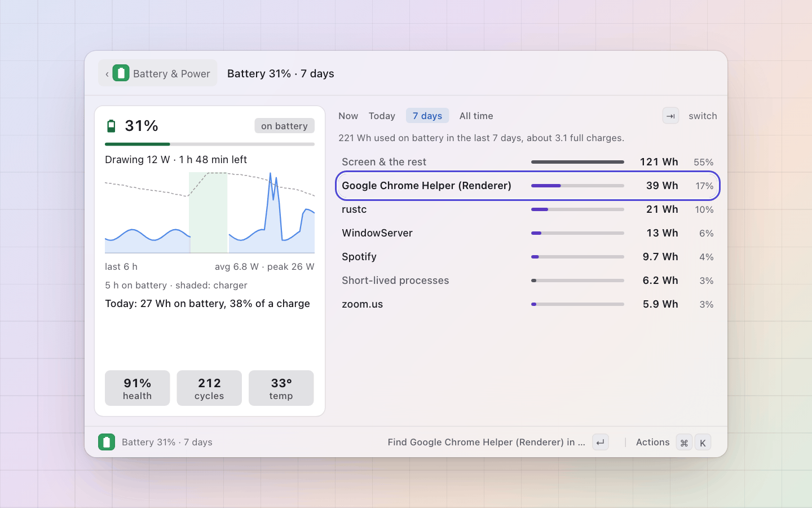Click the usage bar for Screen & the rest
Viewport: 812px width, 508px height.
pos(577,162)
